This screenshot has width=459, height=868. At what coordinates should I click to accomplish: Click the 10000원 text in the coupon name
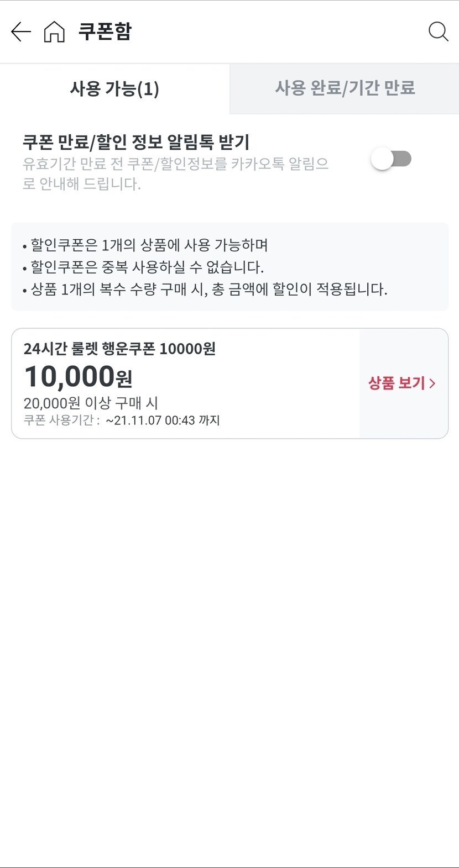[x=187, y=349]
